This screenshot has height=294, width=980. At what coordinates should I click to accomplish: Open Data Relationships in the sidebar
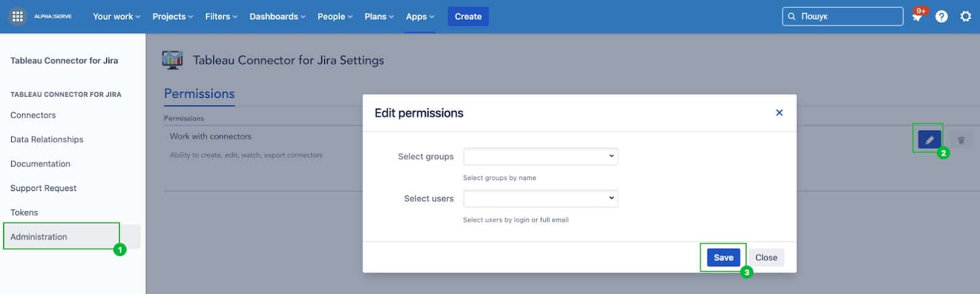click(x=47, y=140)
